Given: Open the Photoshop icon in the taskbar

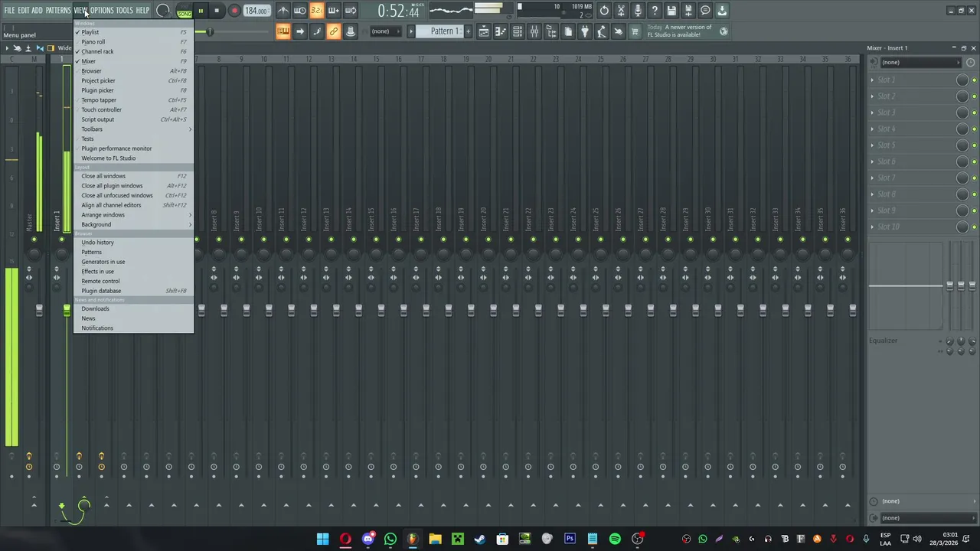Looking at the screenshot, I should pos(570,539).
